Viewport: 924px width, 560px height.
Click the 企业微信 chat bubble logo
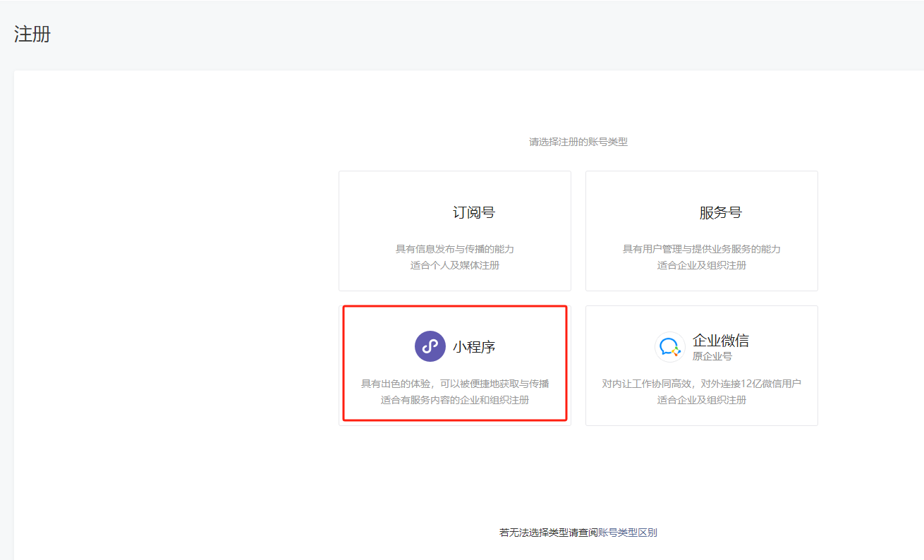pyautogui.click(x=669, y=346)
